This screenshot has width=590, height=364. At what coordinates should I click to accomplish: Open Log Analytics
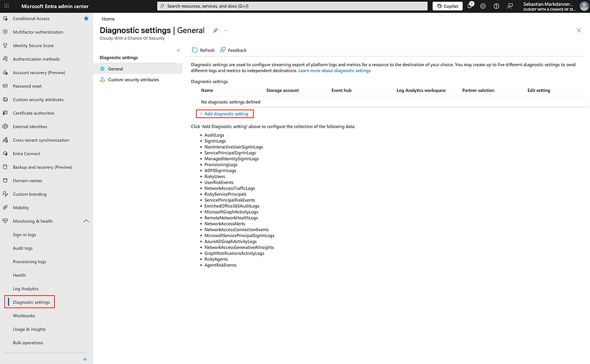(25, 289)
